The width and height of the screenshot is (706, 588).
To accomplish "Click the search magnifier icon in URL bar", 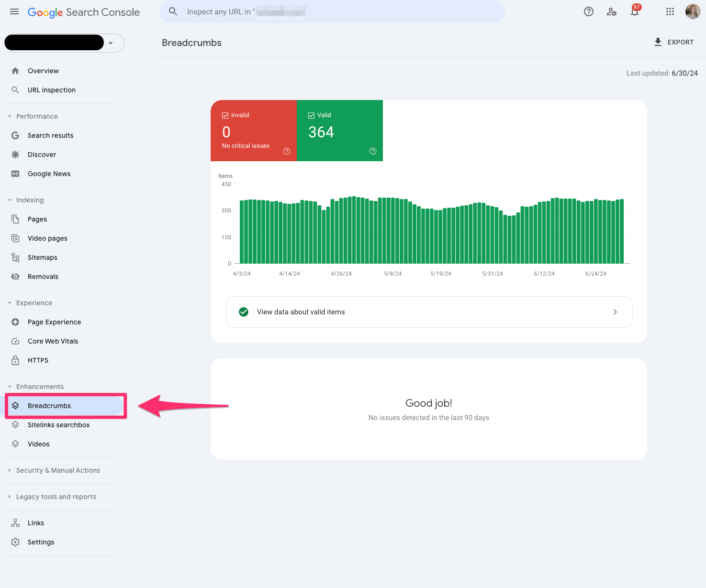I will click(x=173, y=11).
